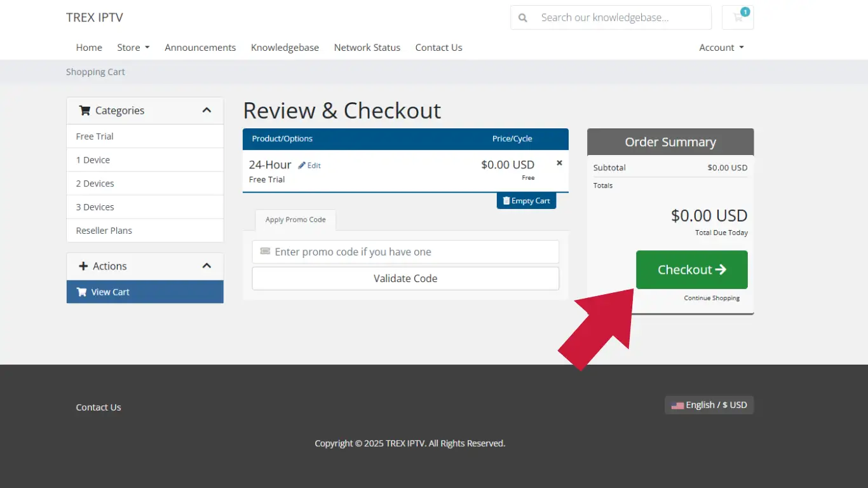This screenshot has height=488, width=868.
Task: Click View Cart in the Actions panel
Action: [145, 292]
